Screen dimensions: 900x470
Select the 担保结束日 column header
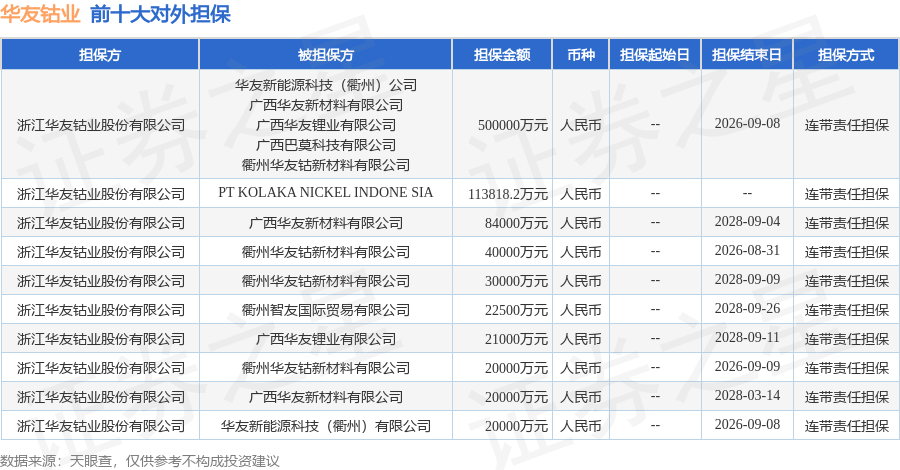747,55
